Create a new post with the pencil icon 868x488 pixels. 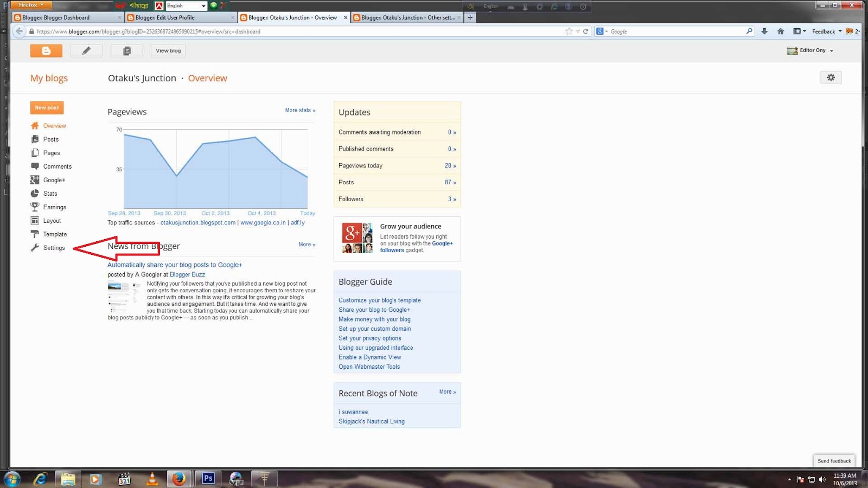pos(86,50)
